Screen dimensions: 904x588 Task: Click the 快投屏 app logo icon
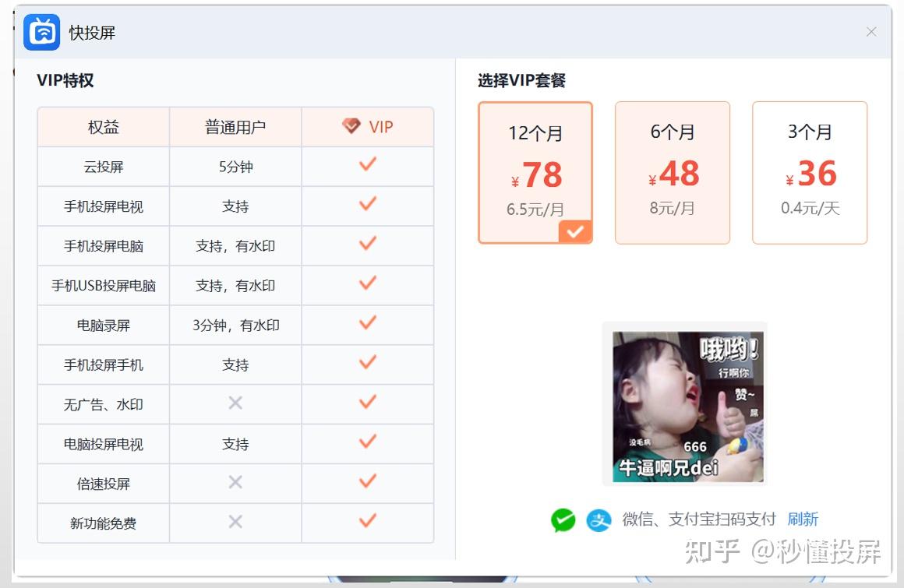point(41,32)
